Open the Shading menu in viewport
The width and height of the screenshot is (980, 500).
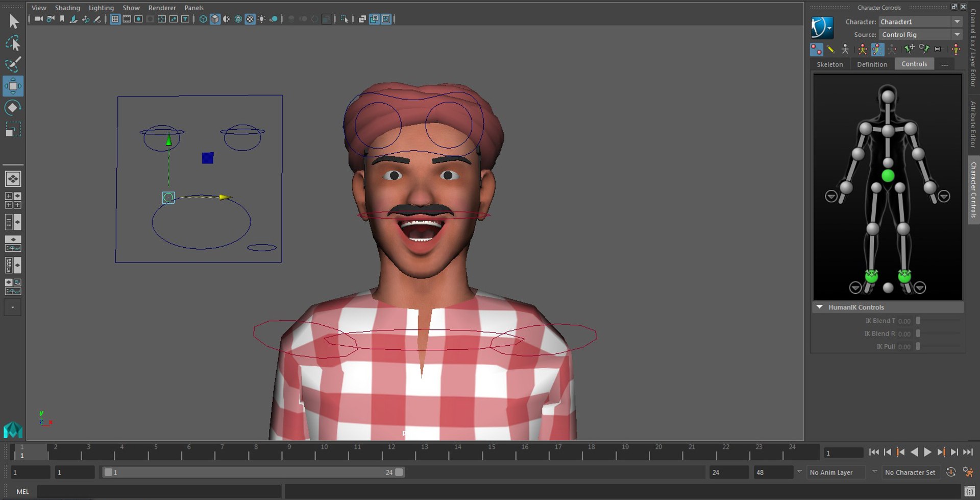pyautogui.click(x=67, y=8)
